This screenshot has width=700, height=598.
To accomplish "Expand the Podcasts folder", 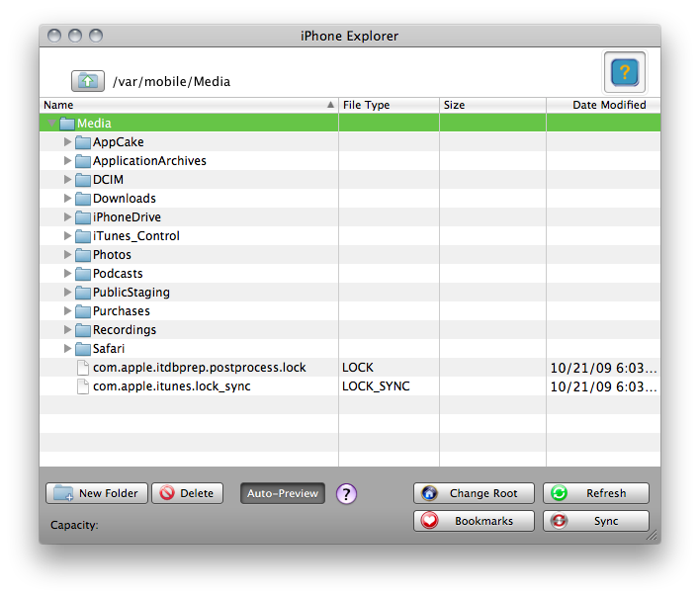I will coord(67,274).
